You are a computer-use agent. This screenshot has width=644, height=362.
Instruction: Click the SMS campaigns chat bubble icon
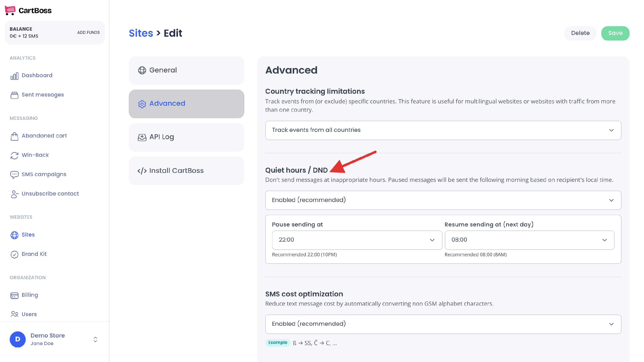click(x=15, y=175)
